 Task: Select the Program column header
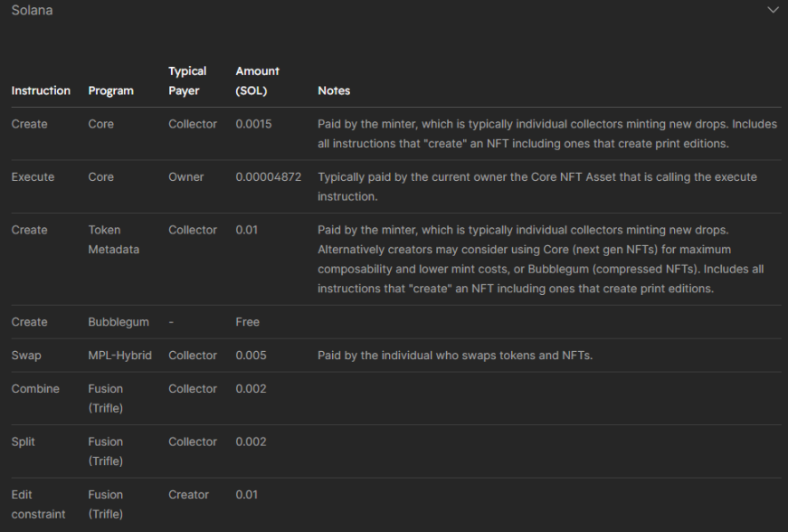tap(110, 90)
